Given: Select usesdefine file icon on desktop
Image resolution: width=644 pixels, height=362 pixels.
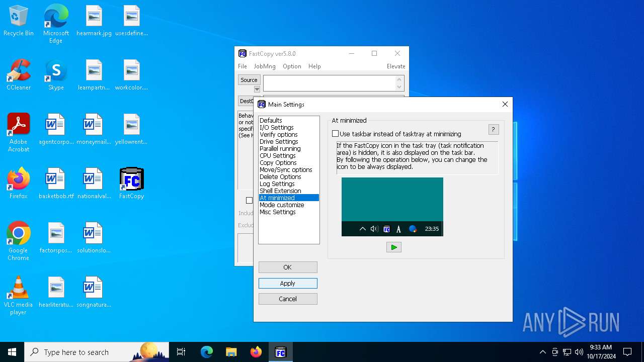Looking at the screenshot, I should point(131,21).
